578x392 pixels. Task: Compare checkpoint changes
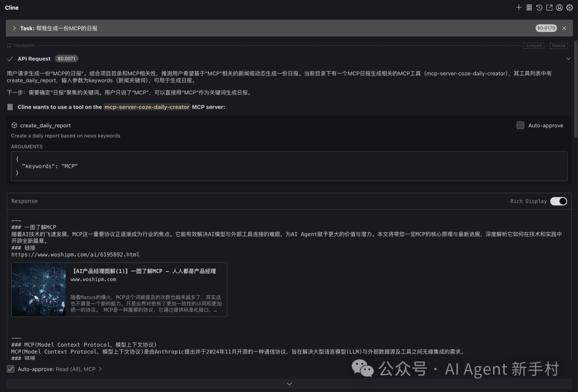534,45
